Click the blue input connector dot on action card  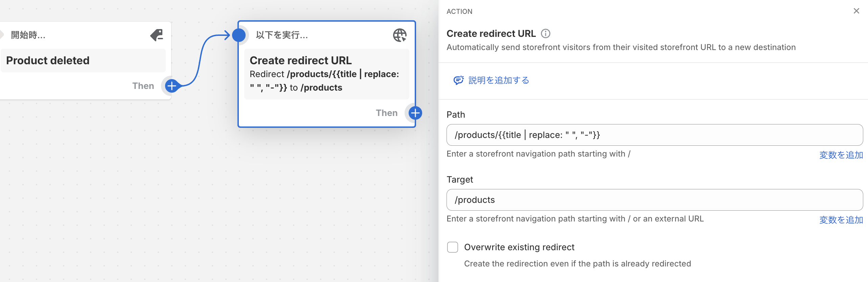pyautogui.click(x=239, y=35)
